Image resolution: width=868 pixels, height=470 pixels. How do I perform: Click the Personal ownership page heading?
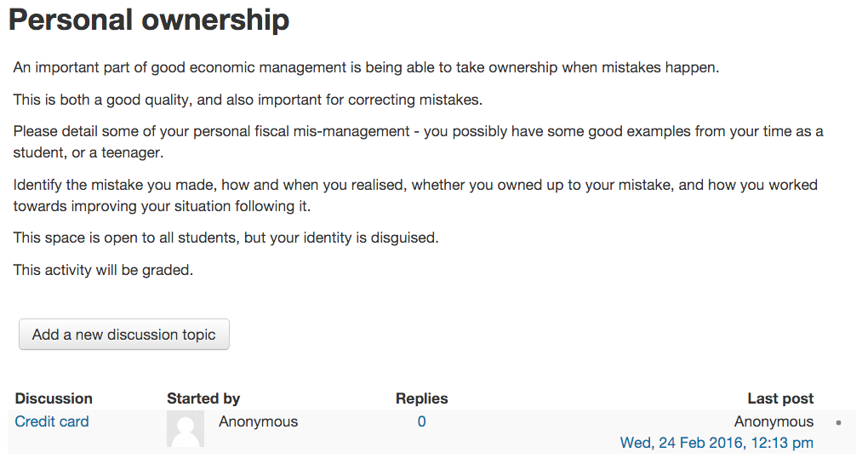coord(149,20)
